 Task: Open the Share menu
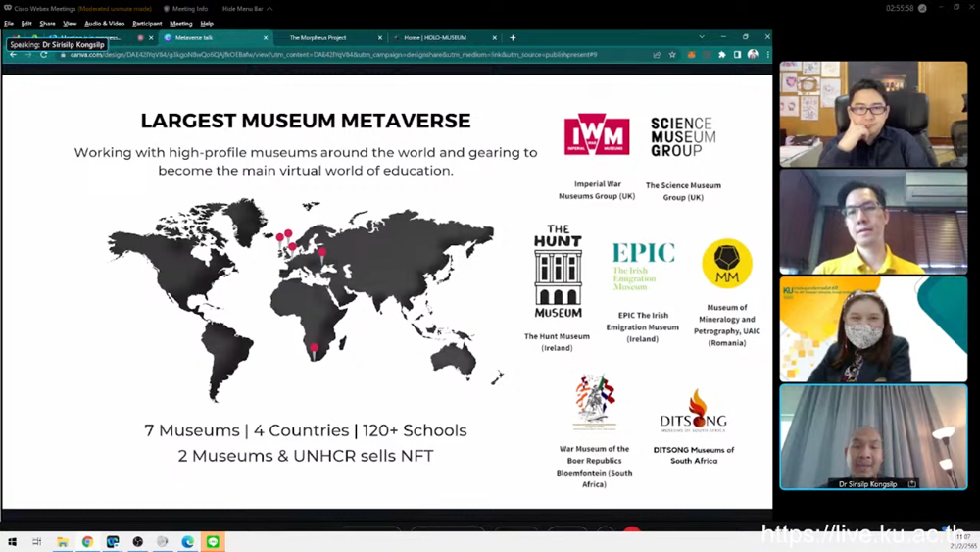(47, 24)
